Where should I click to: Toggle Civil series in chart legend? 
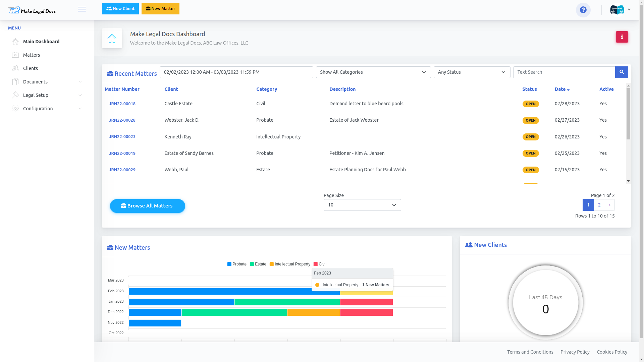[x=320, y=264]
